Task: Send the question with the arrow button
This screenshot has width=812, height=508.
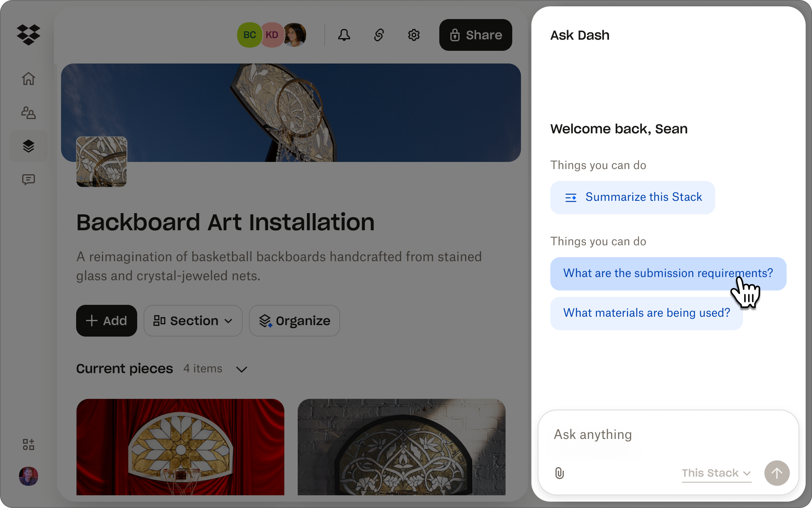Action: [777, 473]
